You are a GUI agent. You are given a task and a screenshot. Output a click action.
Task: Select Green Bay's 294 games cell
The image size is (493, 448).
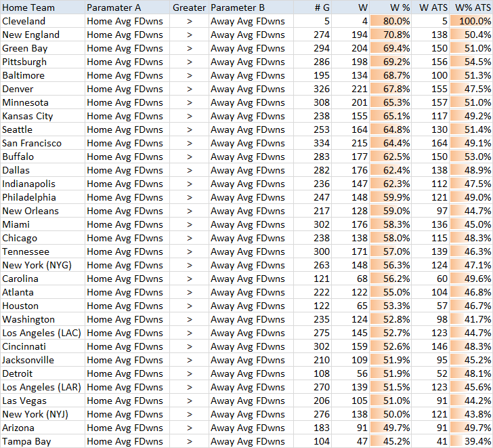(x=312, y=48)
